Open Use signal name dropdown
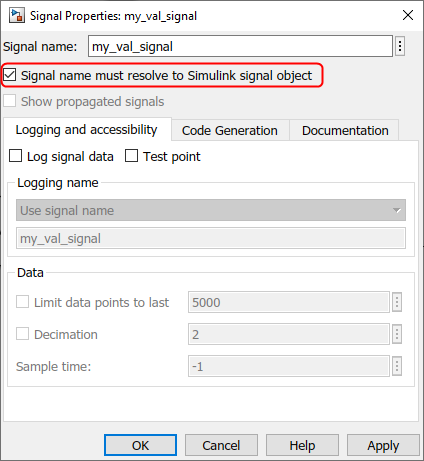The image size is (424, 461). click(x=211, y=210)
